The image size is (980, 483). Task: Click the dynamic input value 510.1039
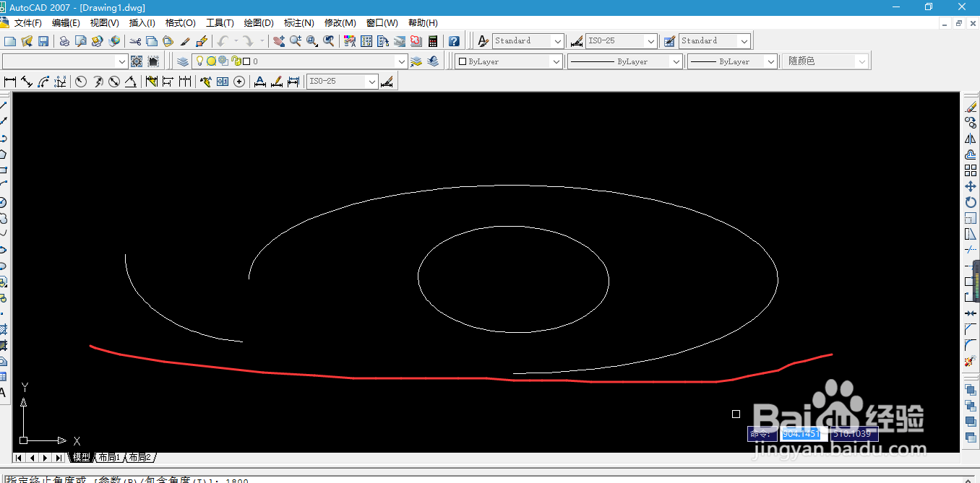(853, 434)
